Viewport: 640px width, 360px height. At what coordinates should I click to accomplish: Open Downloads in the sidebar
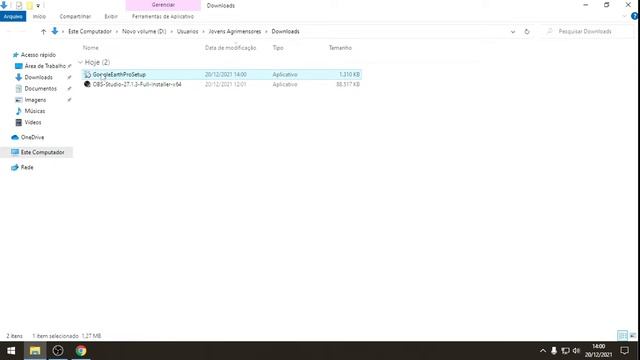(x=38, y=77)
